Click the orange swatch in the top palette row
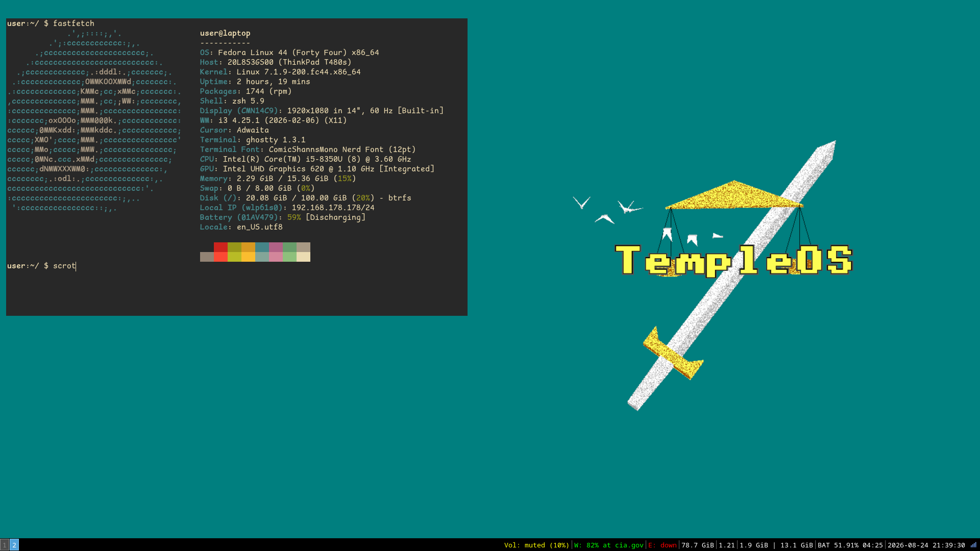 pyautogui.click(x=248, y=247)
